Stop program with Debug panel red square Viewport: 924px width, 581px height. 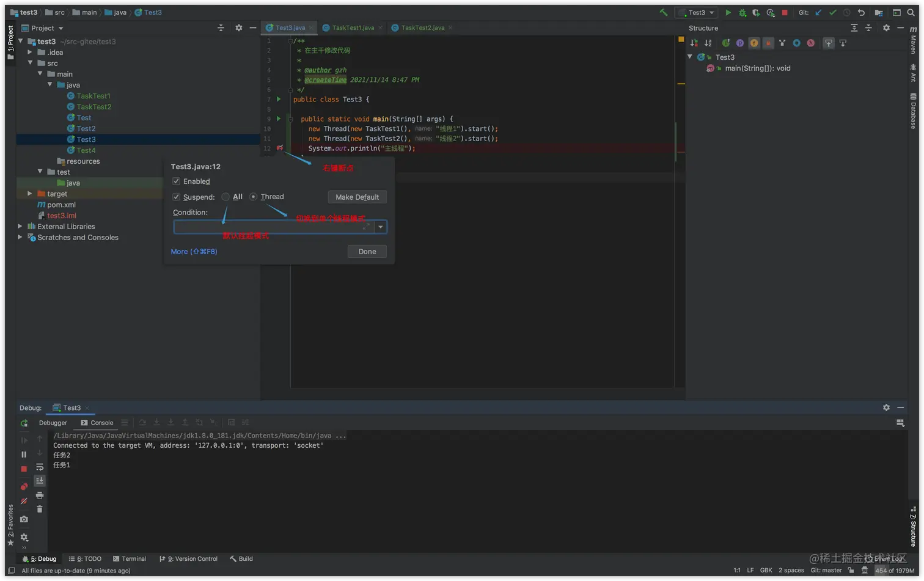(x=24, y=469)
